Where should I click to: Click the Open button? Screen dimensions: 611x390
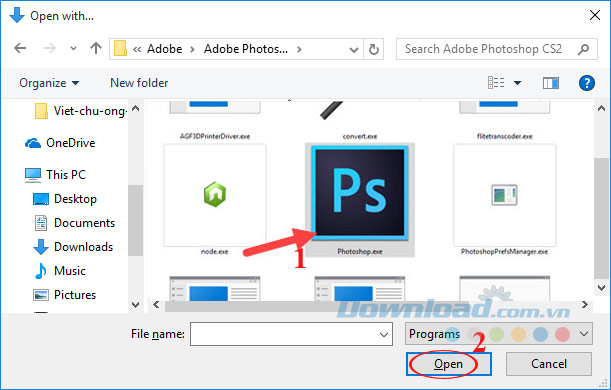[x=449, y=364]
